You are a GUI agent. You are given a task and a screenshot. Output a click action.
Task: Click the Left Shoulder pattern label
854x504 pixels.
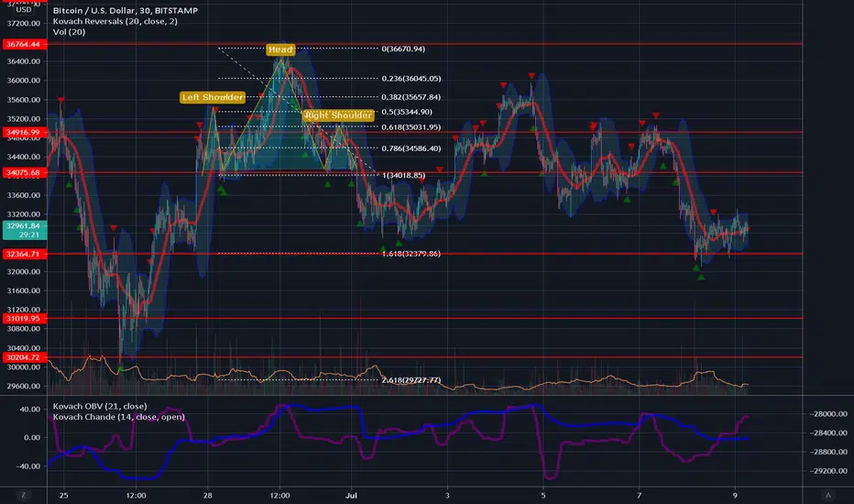[213, 97]
